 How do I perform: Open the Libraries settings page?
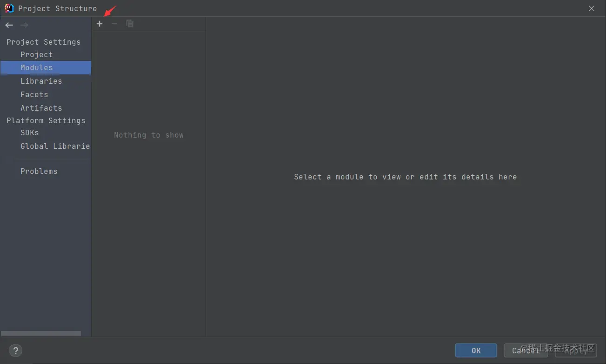(41, 81)
